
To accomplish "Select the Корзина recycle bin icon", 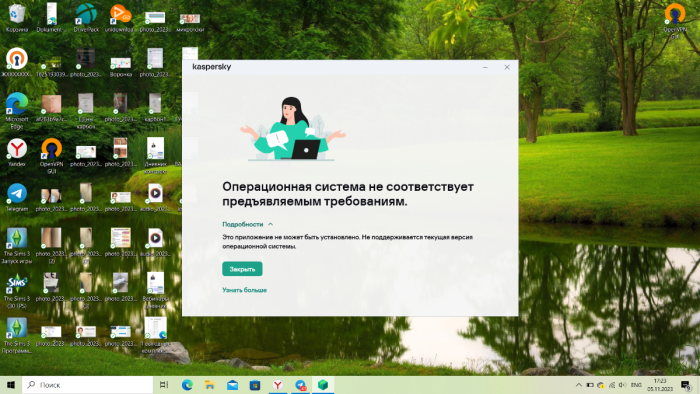I will [x=17, y=18].
